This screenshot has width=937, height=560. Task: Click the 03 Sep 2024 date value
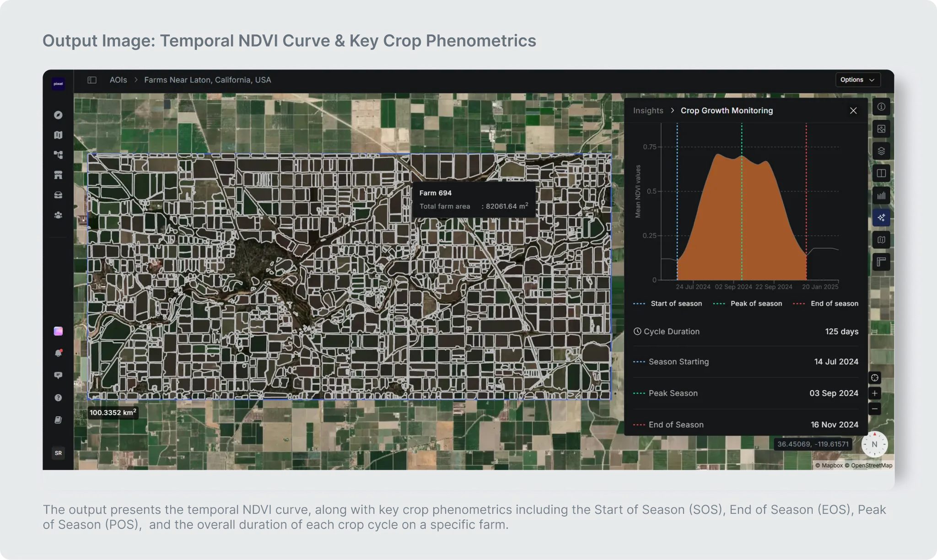click(834, 393)
